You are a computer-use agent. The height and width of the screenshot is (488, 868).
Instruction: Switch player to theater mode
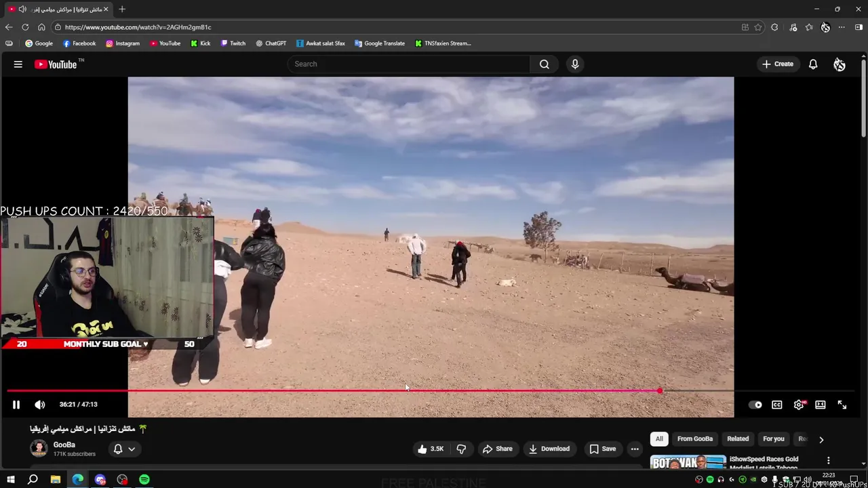click(821, 405)
